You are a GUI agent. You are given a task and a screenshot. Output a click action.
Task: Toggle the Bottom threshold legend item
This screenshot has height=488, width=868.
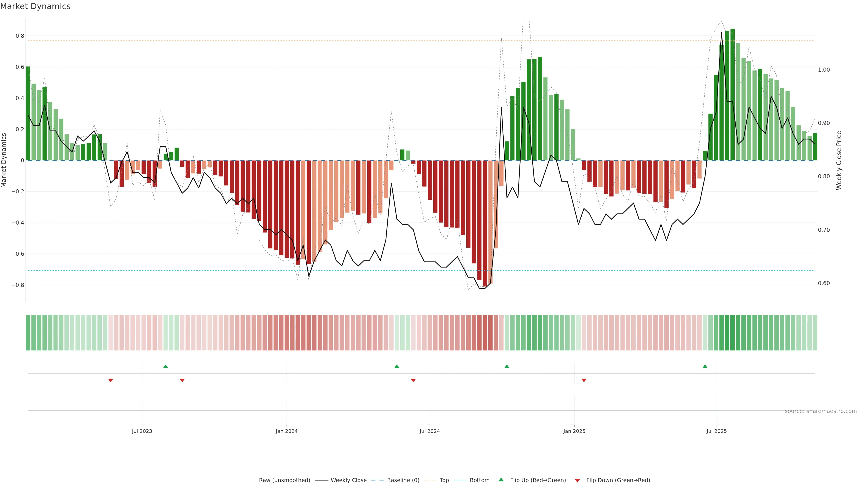click(x=479, y=480)
